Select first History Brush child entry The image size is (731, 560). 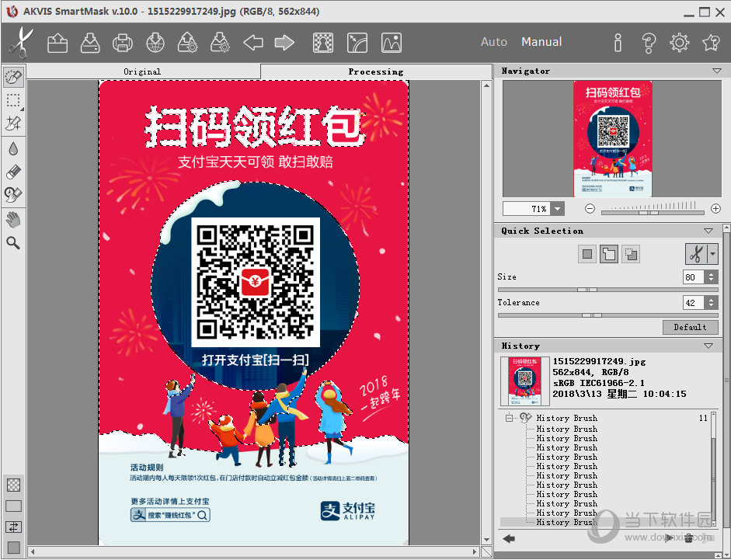pyautogui.click(x=566, y=429)
